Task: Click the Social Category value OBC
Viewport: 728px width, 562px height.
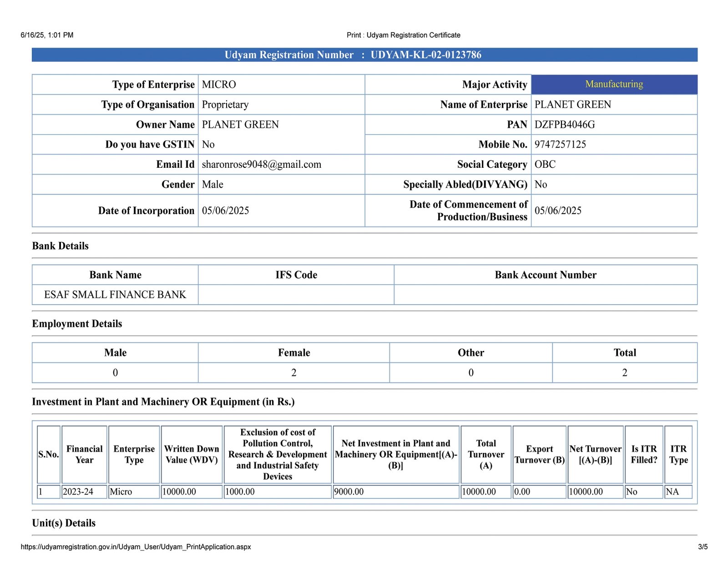Action: pos(545,165)
